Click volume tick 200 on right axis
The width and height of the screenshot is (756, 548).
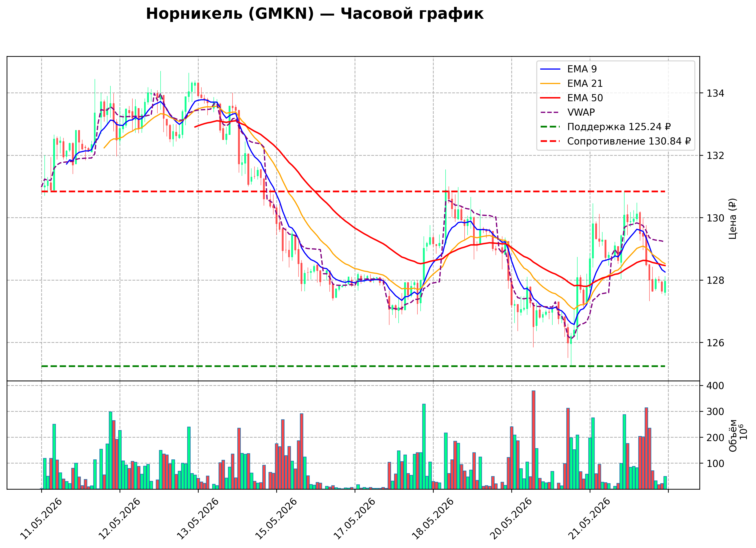[716, 437]
